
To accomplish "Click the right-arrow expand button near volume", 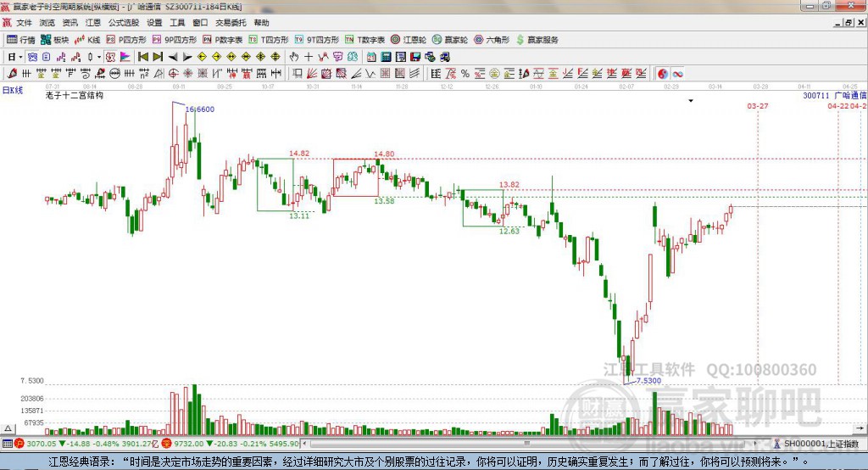I will pos(860,428).
